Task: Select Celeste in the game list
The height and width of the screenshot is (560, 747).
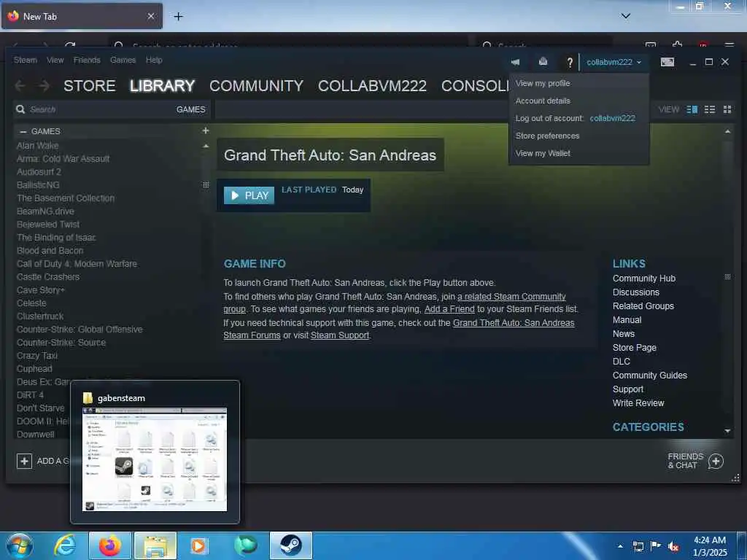Action: tap(31, 303)
